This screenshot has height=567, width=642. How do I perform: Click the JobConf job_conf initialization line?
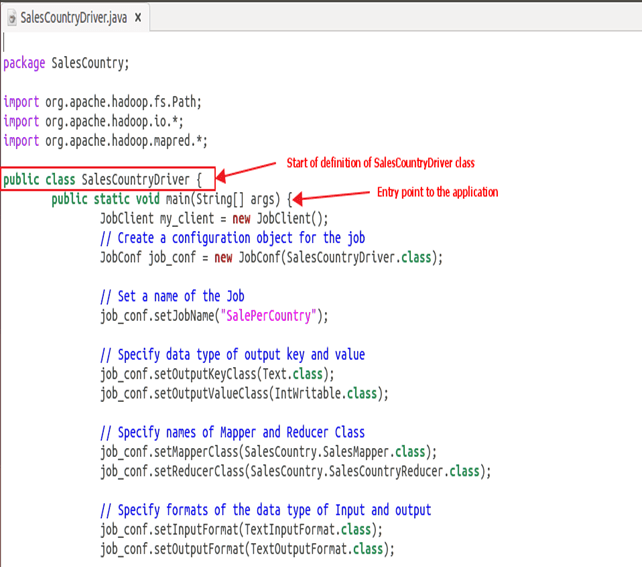[x=271, y=257]
